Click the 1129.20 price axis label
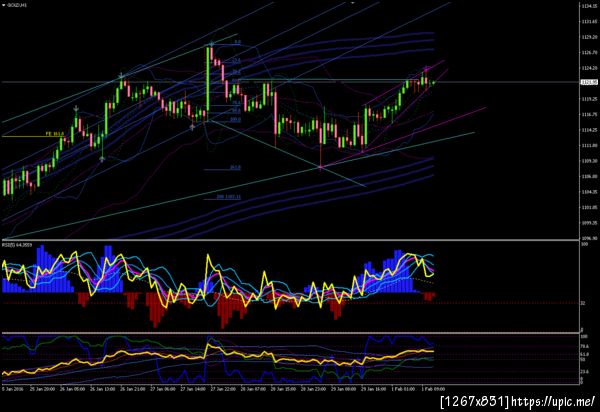600x412 pixels. (x=589, y=37)
